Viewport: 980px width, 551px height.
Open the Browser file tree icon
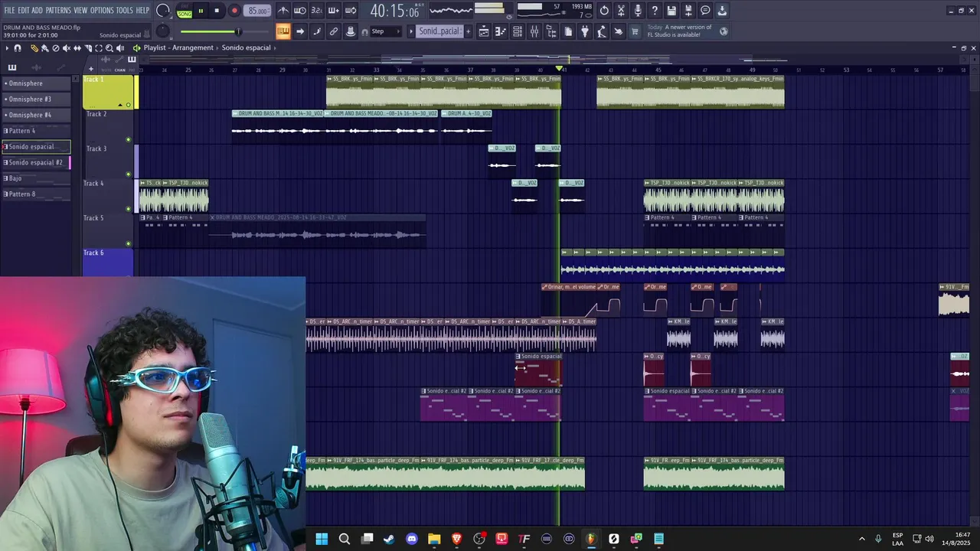coord(551,31)
